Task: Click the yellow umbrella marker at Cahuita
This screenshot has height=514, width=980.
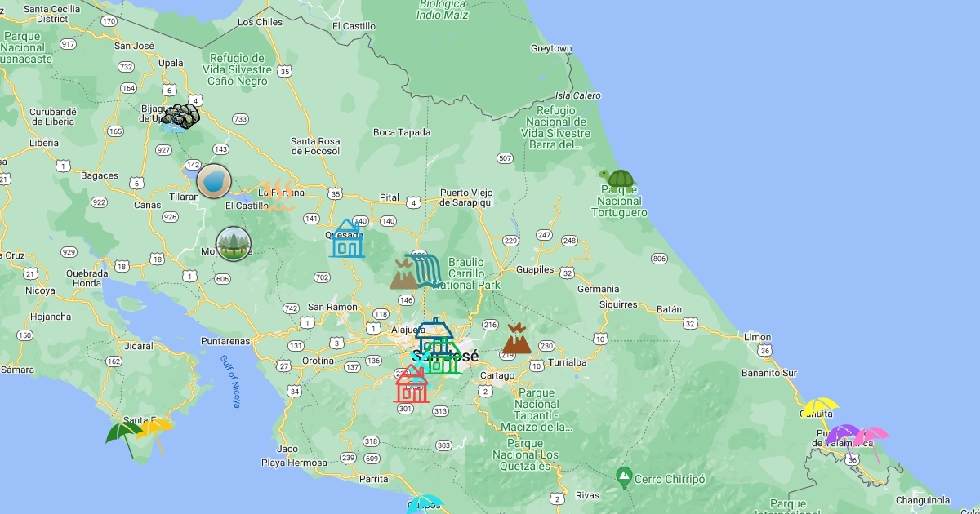Action: (x=820, y=406)
